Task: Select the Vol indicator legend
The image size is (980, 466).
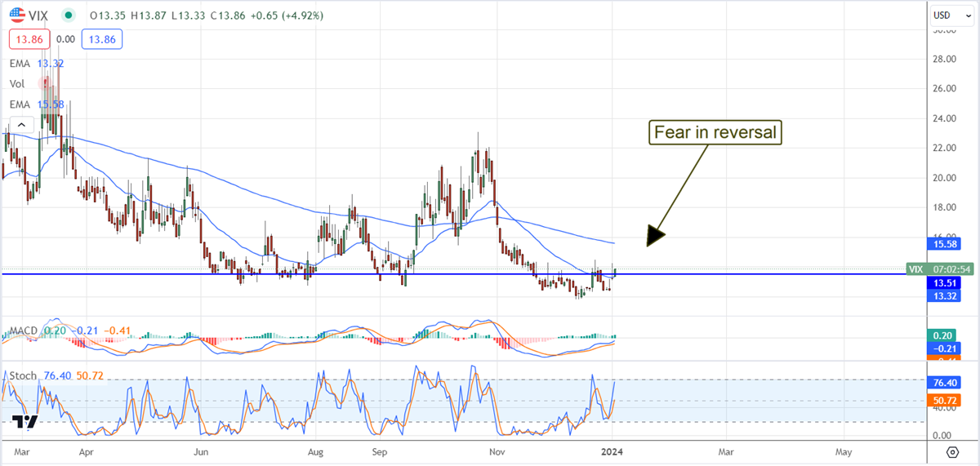Action: click(x=18, y=84)
